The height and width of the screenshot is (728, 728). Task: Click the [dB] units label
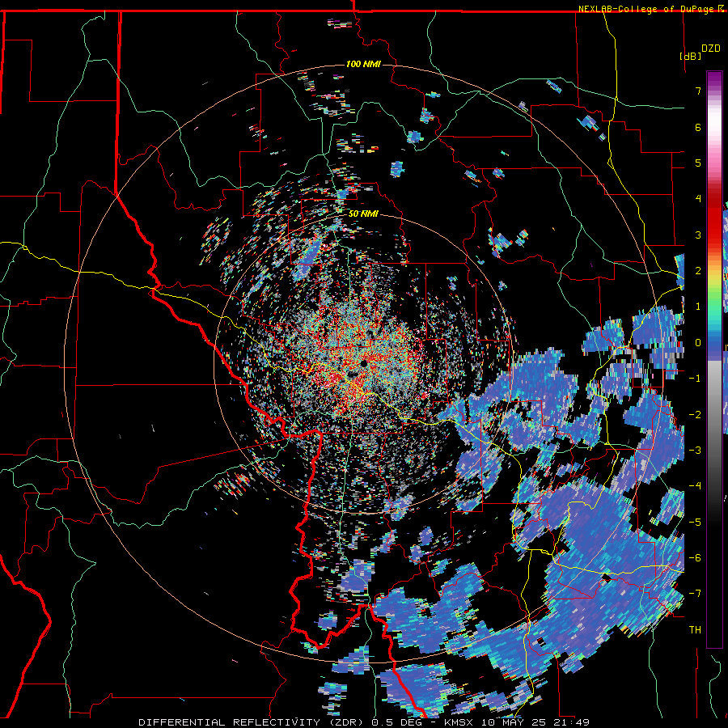click(x=690, y=56)
